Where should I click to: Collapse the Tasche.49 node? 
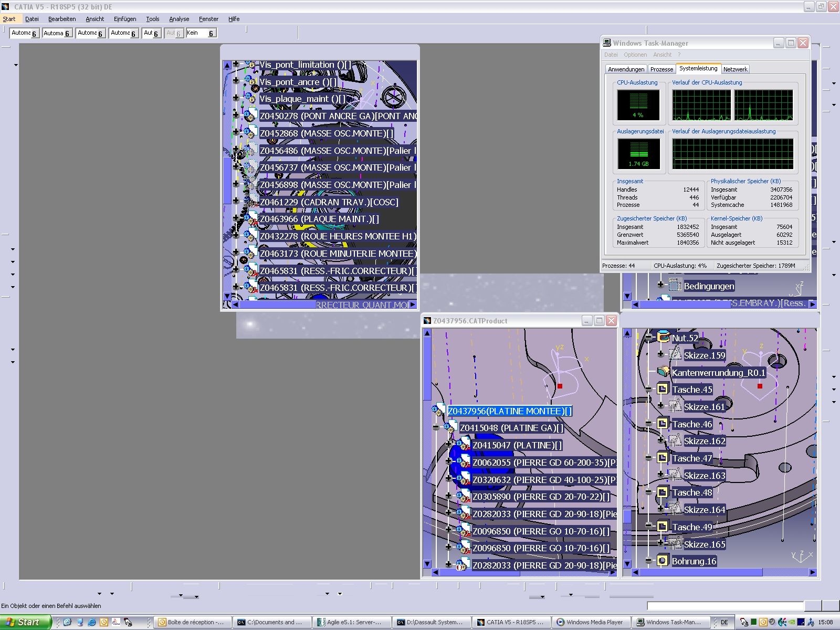[648, 526]
